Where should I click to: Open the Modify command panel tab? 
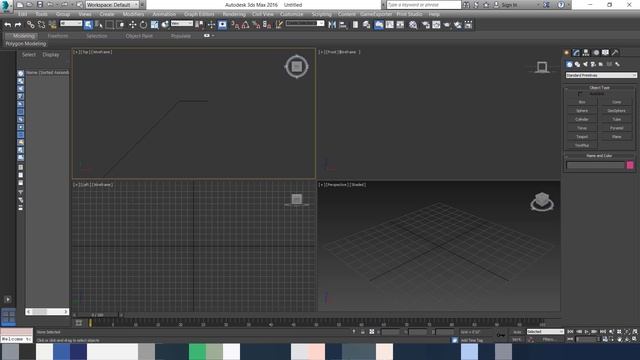tap(576, 52)
